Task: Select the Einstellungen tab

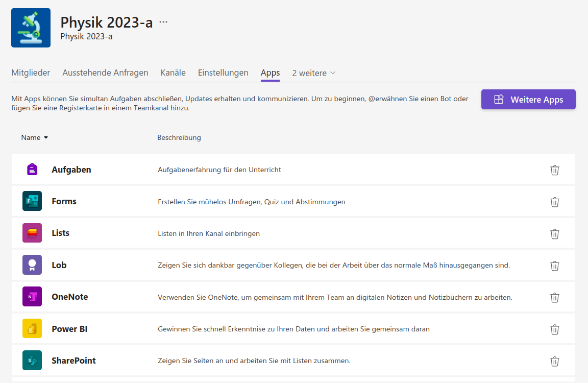Action: [x=223, y=73]
